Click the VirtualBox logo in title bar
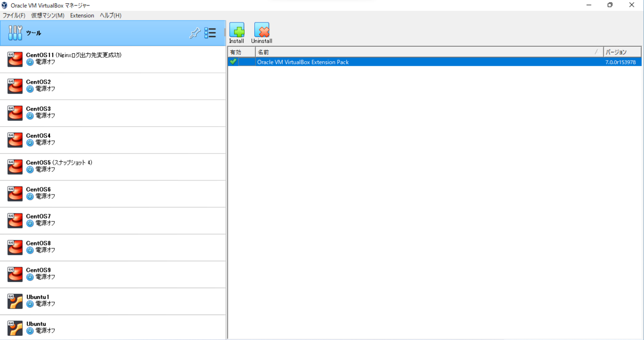The height and width of the screenshot is (340, 644). [x=5, y=5]
